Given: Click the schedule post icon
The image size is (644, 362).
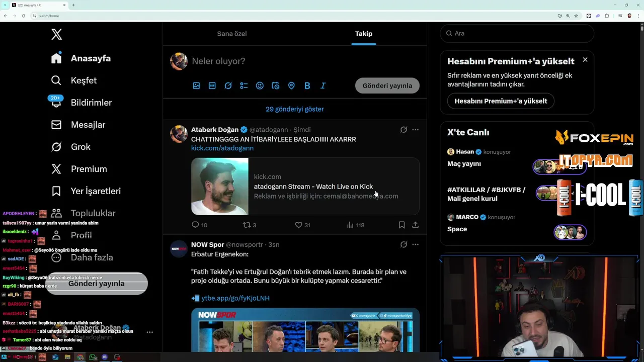Looking at the screenshot, I should tap(275, 86).
